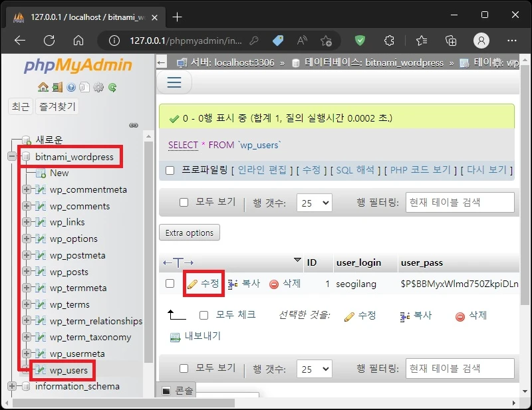Viewport: 532px width, 410px height.
Task: Open saved password key icon
Action: pos(254,41)
